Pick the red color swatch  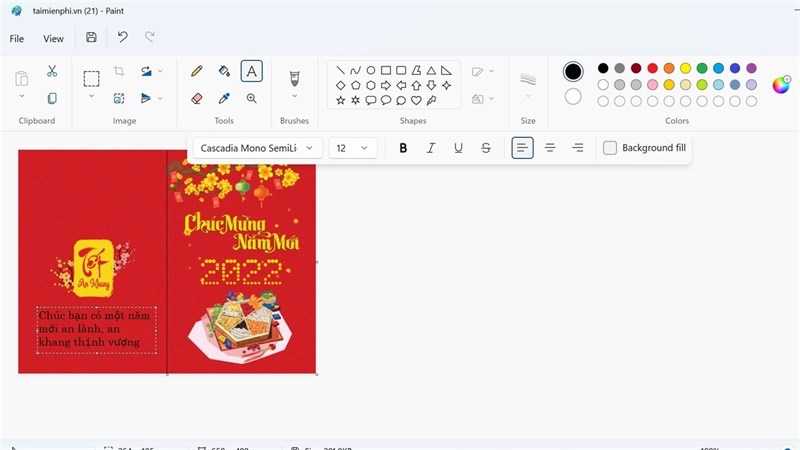pyautogui.click(x=653, y=68)
